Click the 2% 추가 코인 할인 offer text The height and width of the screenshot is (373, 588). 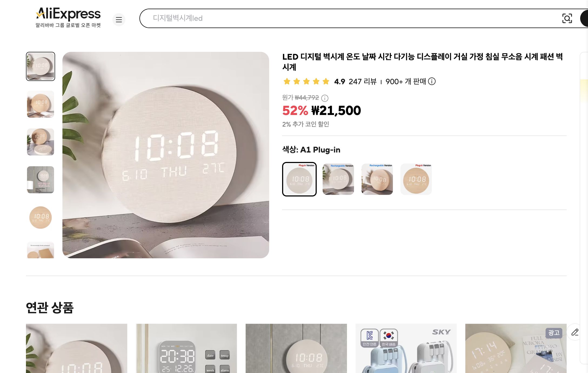pos(306,124)
